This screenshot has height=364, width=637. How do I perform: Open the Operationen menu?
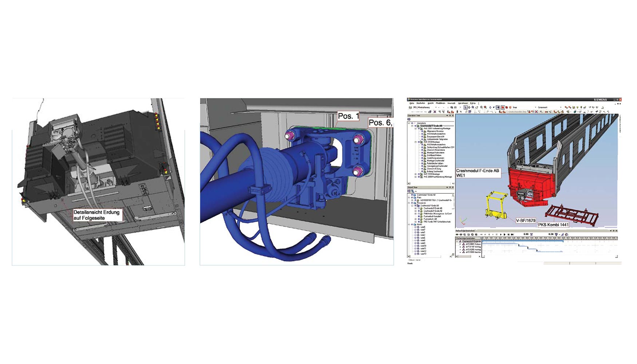463,103
